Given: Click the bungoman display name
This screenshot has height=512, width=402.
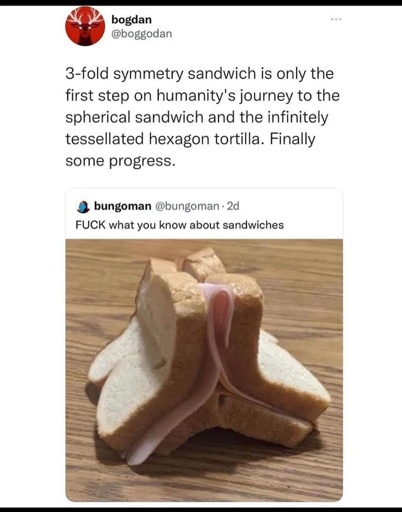Looking at the screenshot, I should point(123,206).
